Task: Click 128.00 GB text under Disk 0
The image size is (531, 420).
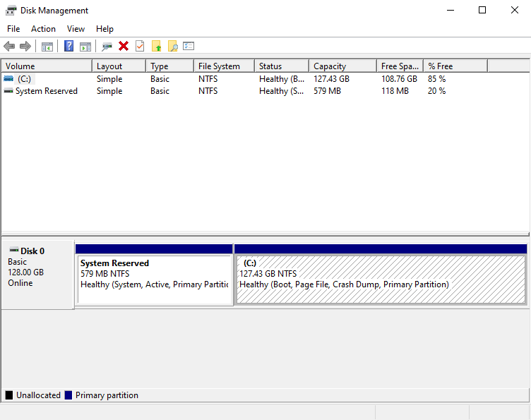Action: pyautogui.click(x=25, y=272)
